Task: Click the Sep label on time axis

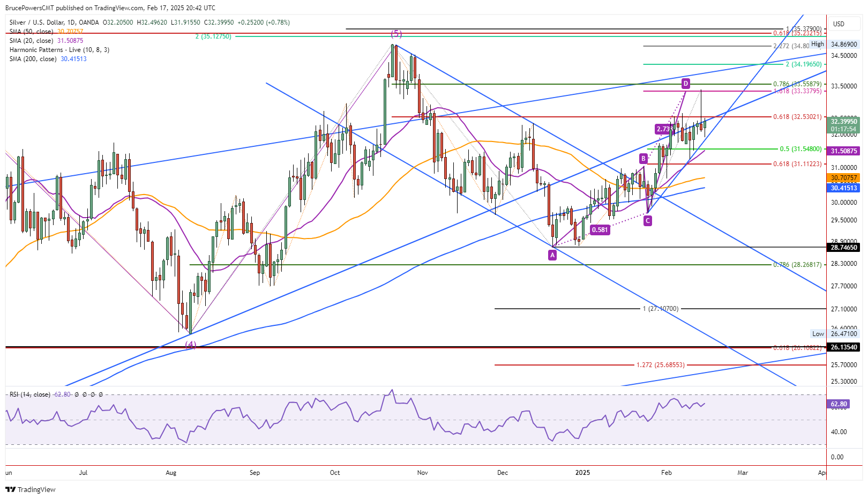Action: [255, 473]
